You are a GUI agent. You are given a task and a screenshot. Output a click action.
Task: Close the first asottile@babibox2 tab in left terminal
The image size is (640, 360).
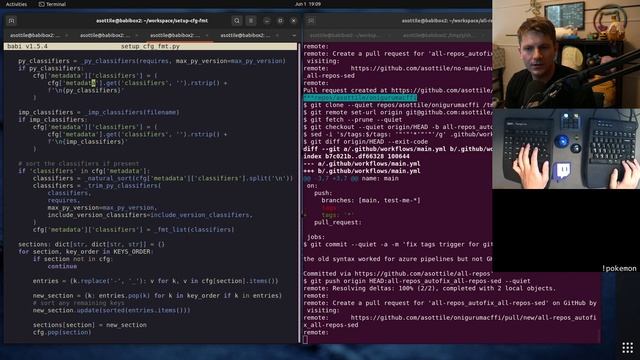click(67, 36)
